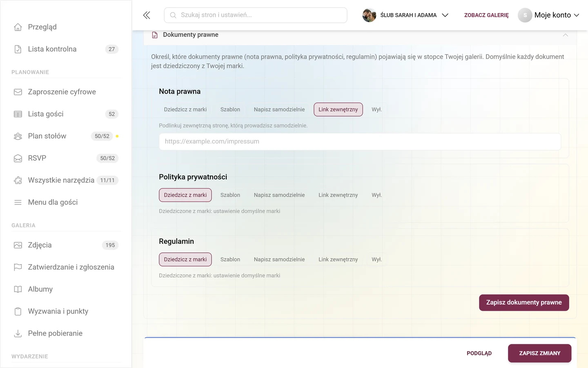588x368 pixels.
Task: Turn off Nota prawna with Wył.
Action: [x=377, y=110]
